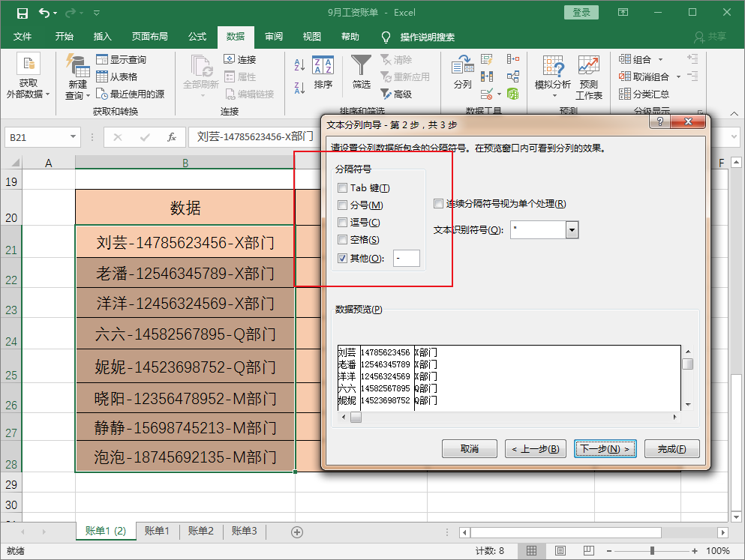Click the Flash Fill (快速填充) icon
Screen dimensions: 745x560
[486, 59]
